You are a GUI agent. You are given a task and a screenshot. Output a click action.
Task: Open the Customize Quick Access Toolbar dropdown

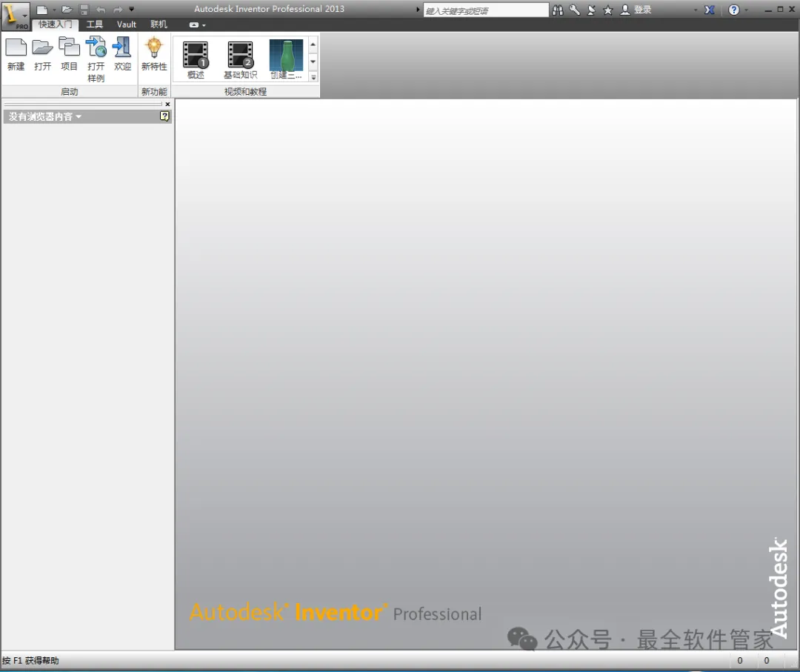tap(132, 9)
